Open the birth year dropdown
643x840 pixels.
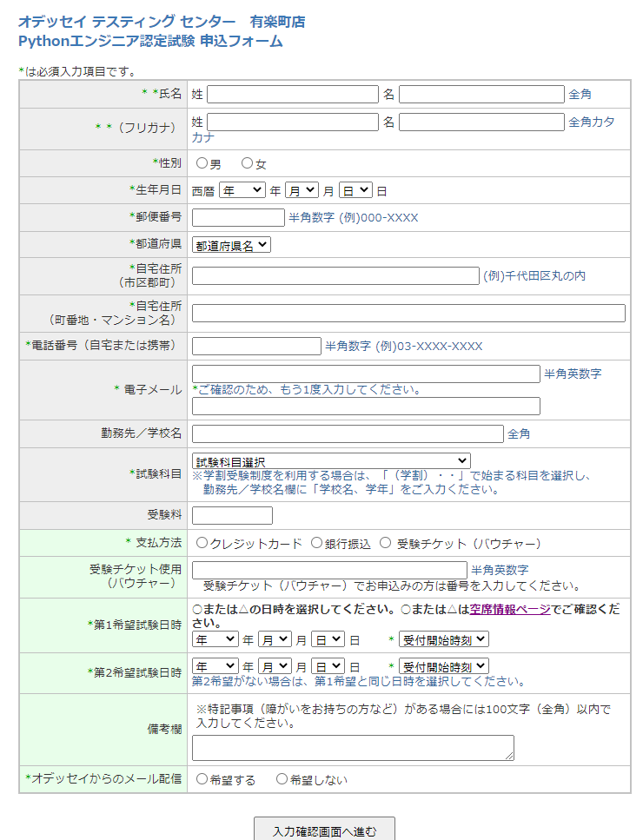[242, 190]
